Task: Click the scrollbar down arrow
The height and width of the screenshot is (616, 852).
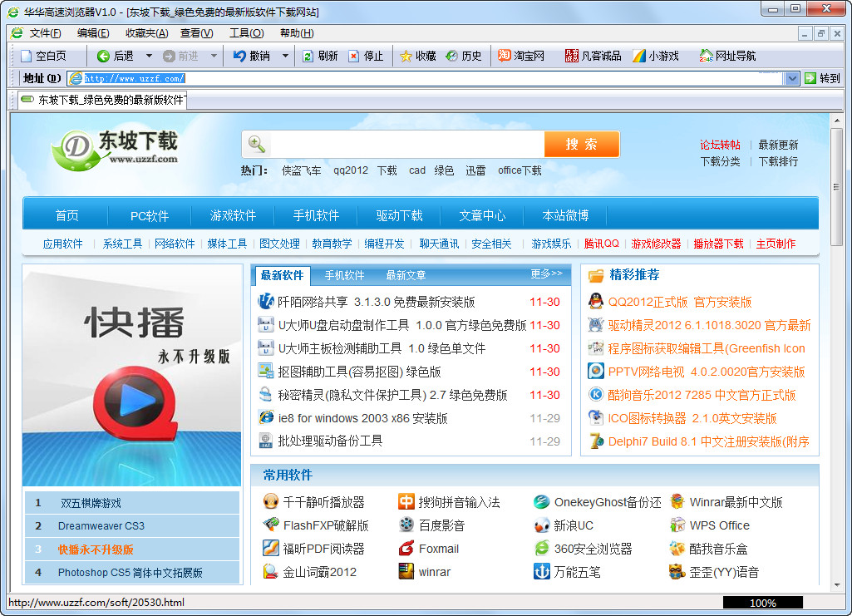Action: 837,585
